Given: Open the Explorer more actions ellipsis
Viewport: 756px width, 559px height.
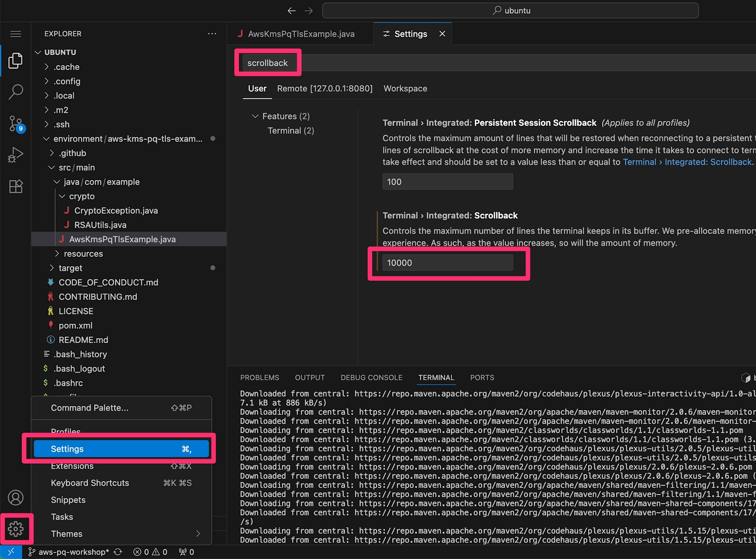Looking at the screenshot, I should coord(212,34).
